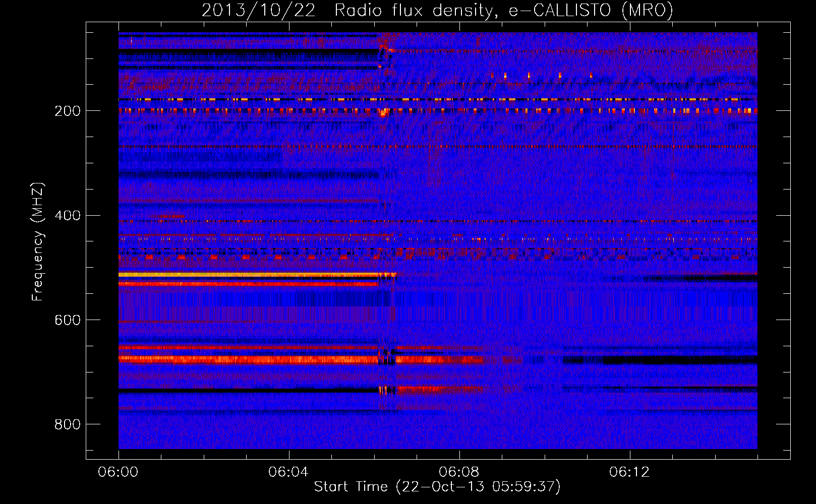Click the 06:00 time tick label
This screenshot has height=504, width=816.
point(118,472)
